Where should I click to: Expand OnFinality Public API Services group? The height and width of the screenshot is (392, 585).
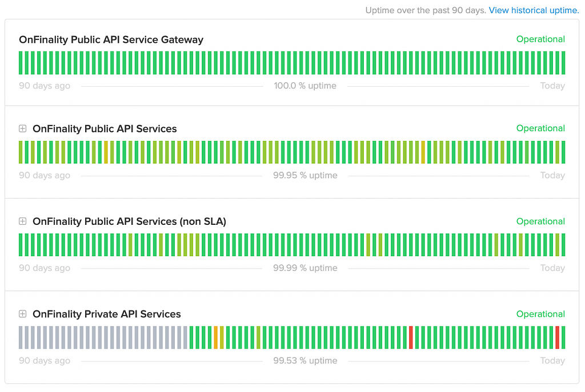pos(23,128)
